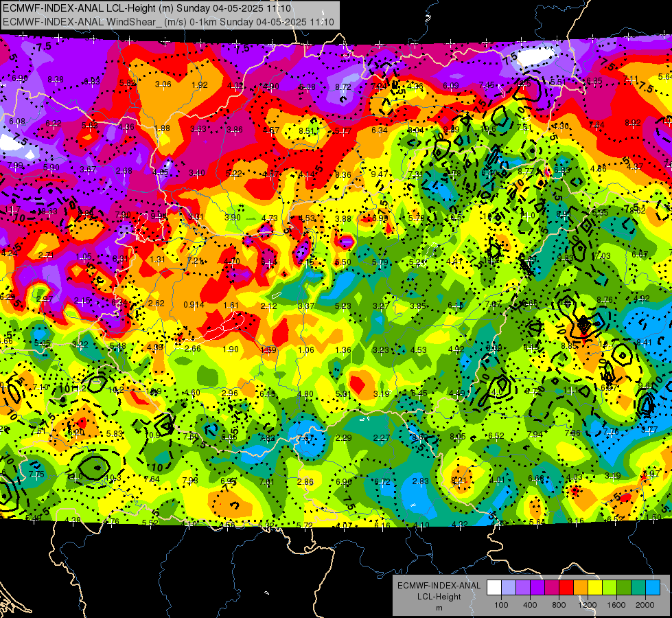The width and height of the screenshot is (672, 618).
Task: Click the grid value '8.36'
Action: (x=343, y=174)
